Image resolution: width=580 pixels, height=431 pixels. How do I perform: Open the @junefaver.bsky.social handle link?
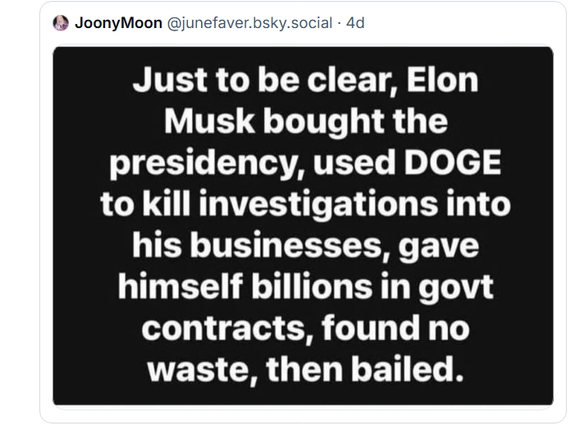coord(250,23)
